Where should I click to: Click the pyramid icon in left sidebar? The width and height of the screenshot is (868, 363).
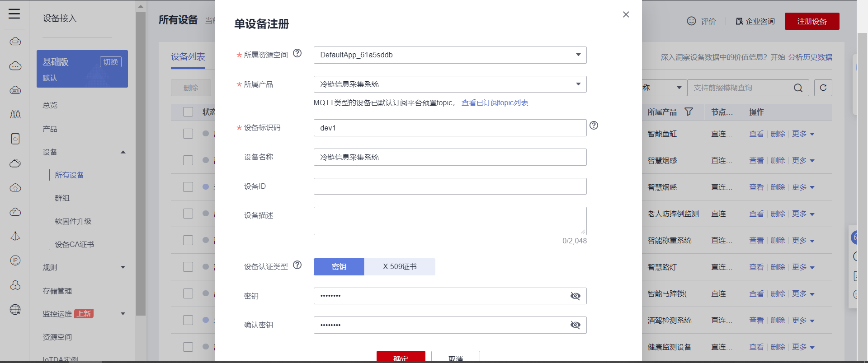pos(15,236)
